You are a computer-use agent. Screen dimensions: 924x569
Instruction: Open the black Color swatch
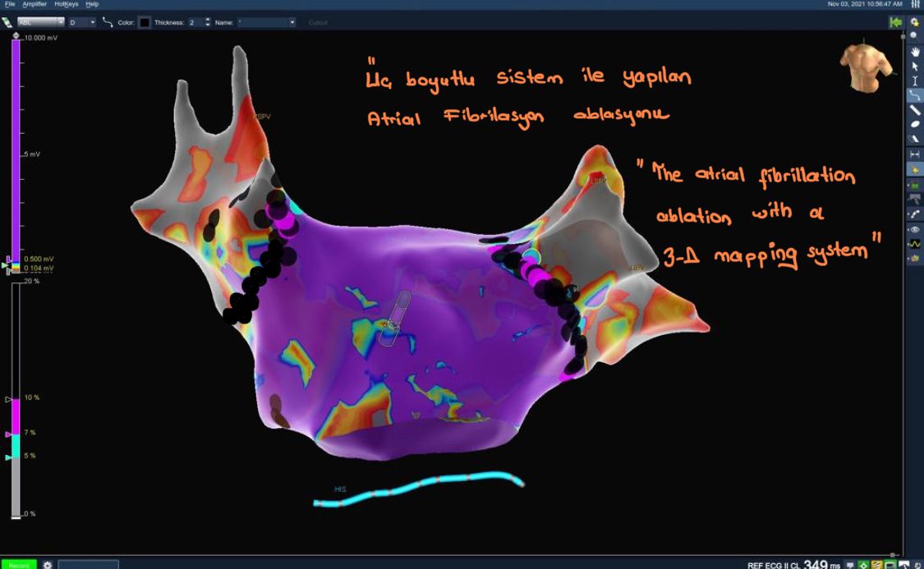tap(144, 22)
